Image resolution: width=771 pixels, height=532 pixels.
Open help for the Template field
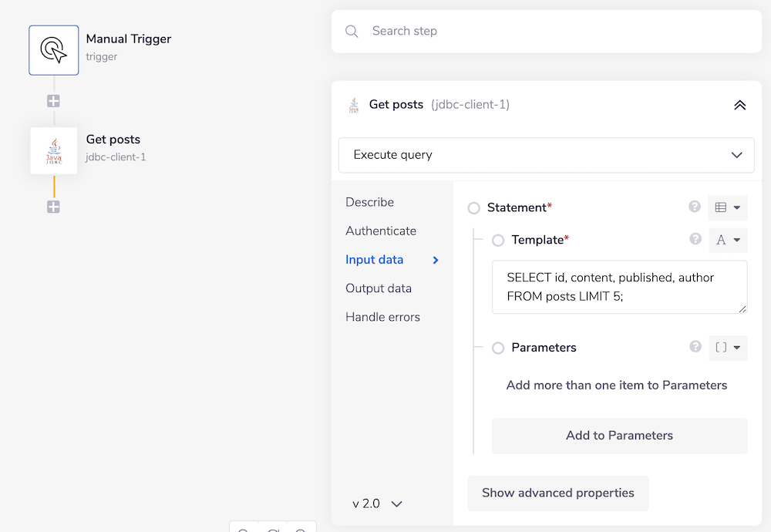(x=695, y=239)
